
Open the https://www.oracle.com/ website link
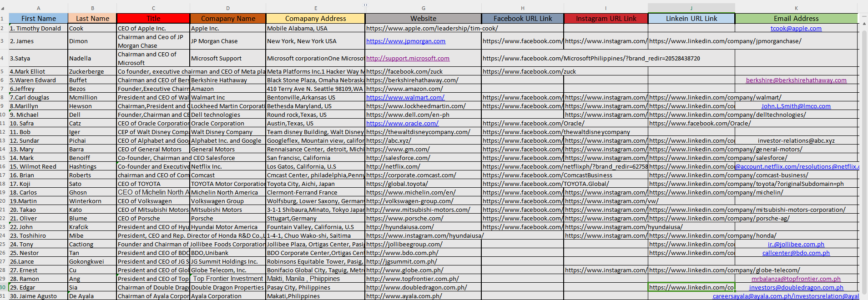click(402, 123)
